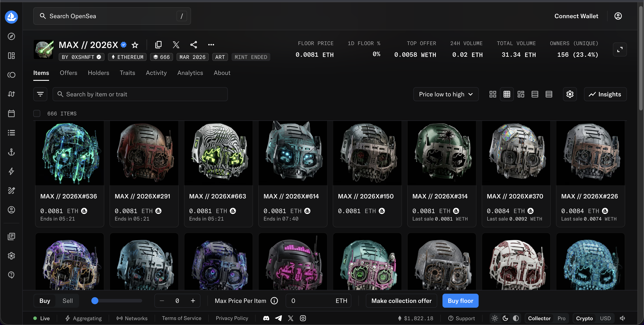
Task: Open the Rewards anchor icon in sidebar
Action: tap(11, 152)
